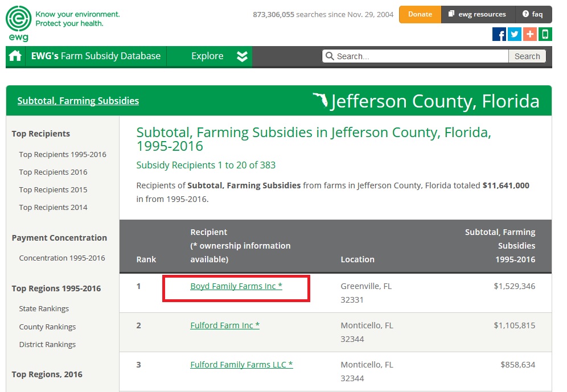This screenshot has height=392, width=567.
Task: Open EWG's Farm Subsidy Database tab
Action: (96, 56)
